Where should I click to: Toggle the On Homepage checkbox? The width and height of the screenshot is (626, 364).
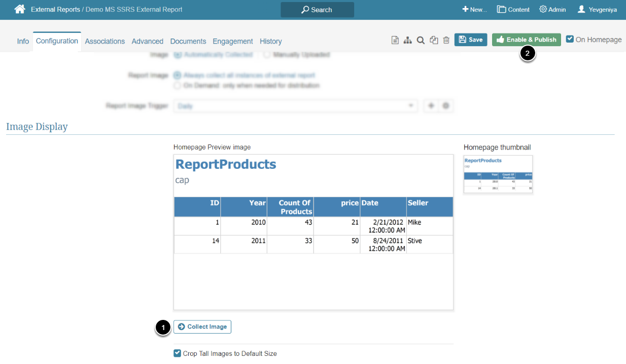(x=570, y=39)
